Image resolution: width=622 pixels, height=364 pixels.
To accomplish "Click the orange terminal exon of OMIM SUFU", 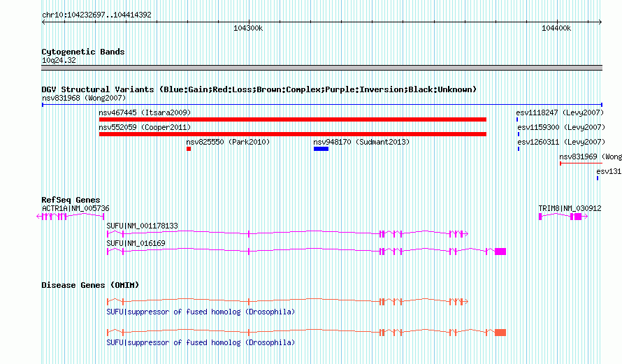I will tap(500, 333).
